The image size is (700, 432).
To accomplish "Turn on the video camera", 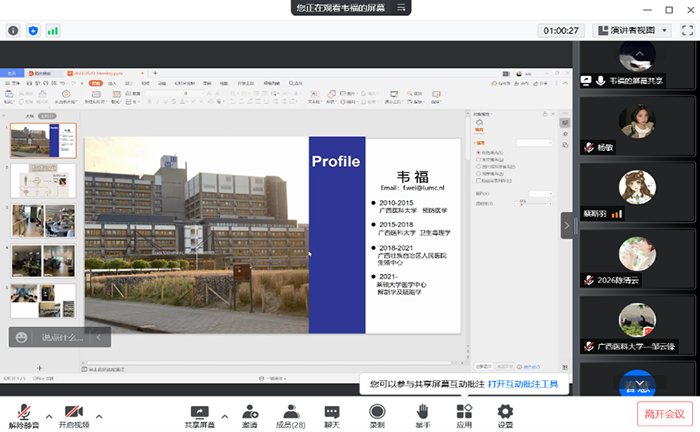I will [74, 411].
